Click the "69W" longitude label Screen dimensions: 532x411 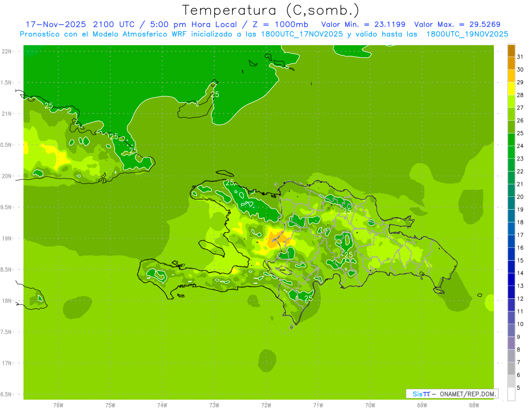422,405
